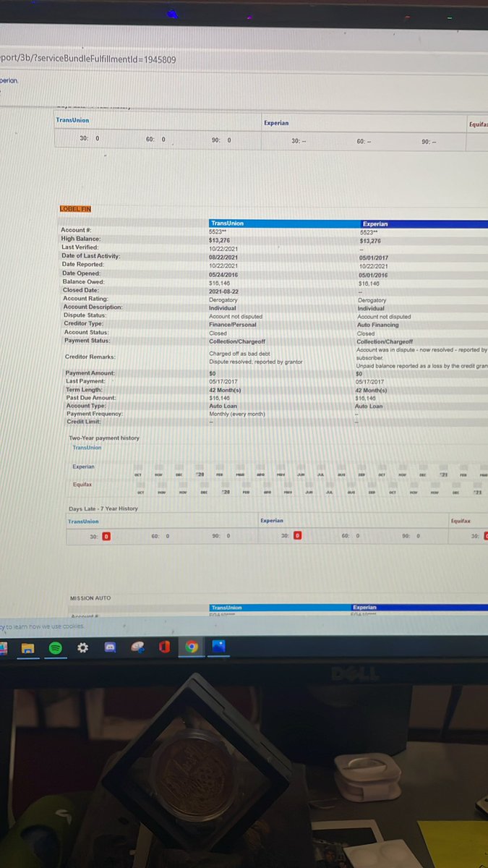Image resolution: width=488 pixels, height=868 pixels.
Task: Click the 'Days Late - 7 Year History' heading
Action: point(103,509)
